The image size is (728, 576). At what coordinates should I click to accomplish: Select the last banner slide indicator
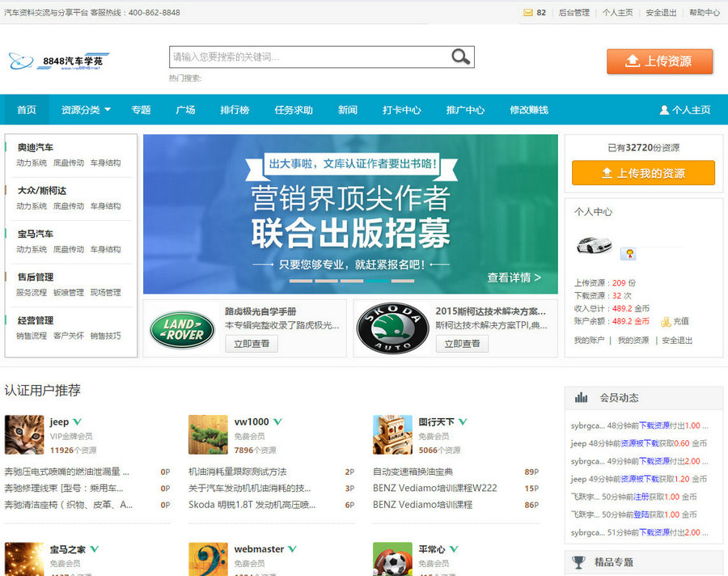pos(403,281)
